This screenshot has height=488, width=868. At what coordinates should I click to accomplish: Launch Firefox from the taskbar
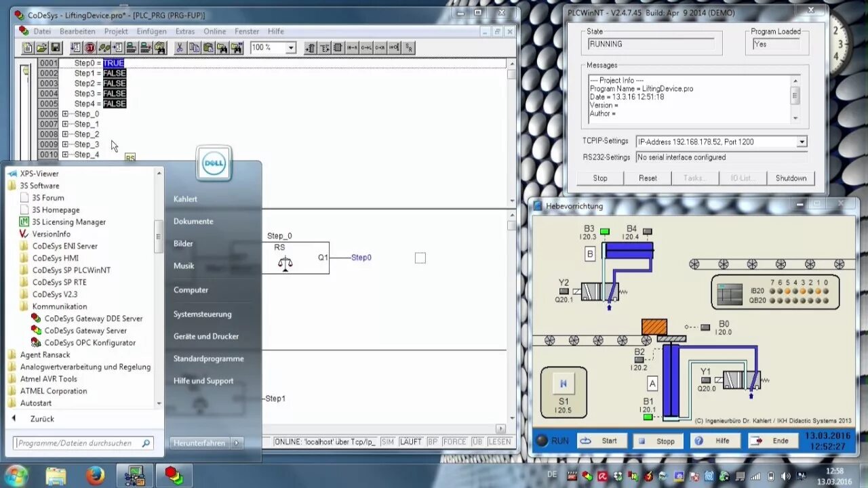95,476
